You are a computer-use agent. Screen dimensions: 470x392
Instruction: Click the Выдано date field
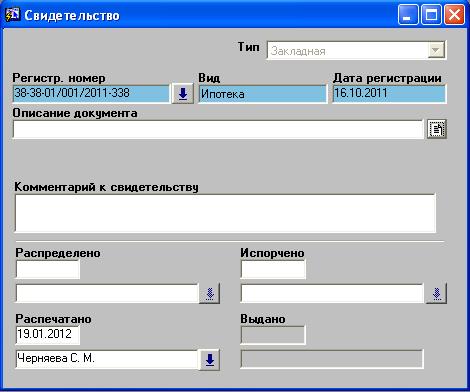coord(273,335)
